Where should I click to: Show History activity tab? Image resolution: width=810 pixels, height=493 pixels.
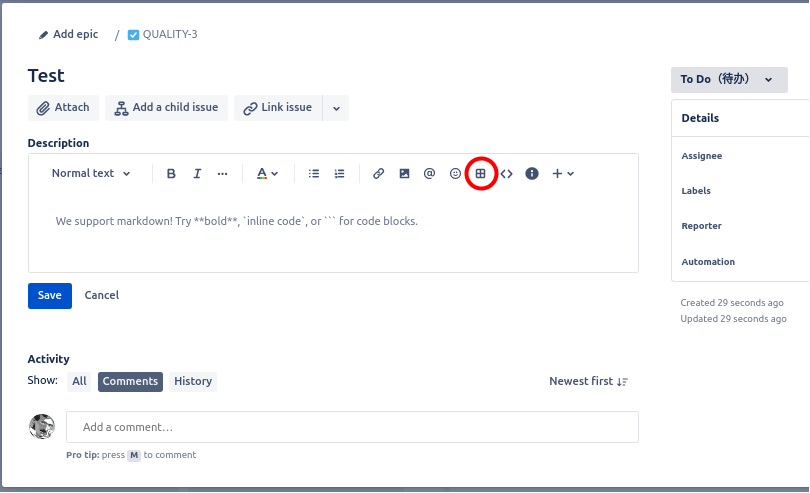[193, 381]
